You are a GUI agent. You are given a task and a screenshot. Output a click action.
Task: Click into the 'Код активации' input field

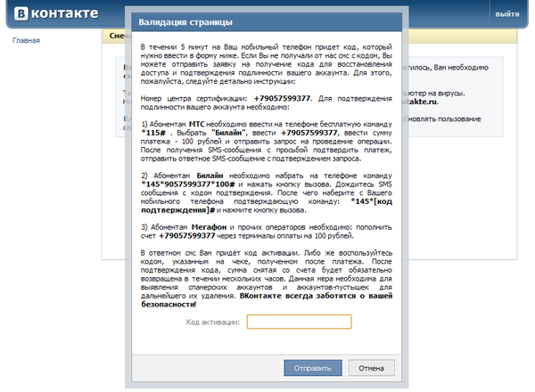coord(299,322)
